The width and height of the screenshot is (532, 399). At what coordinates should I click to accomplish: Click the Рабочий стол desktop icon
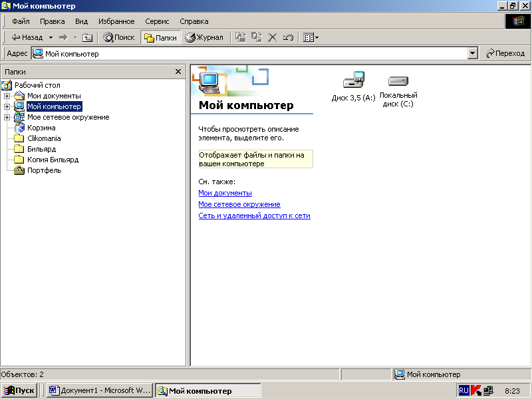point(7,85)
